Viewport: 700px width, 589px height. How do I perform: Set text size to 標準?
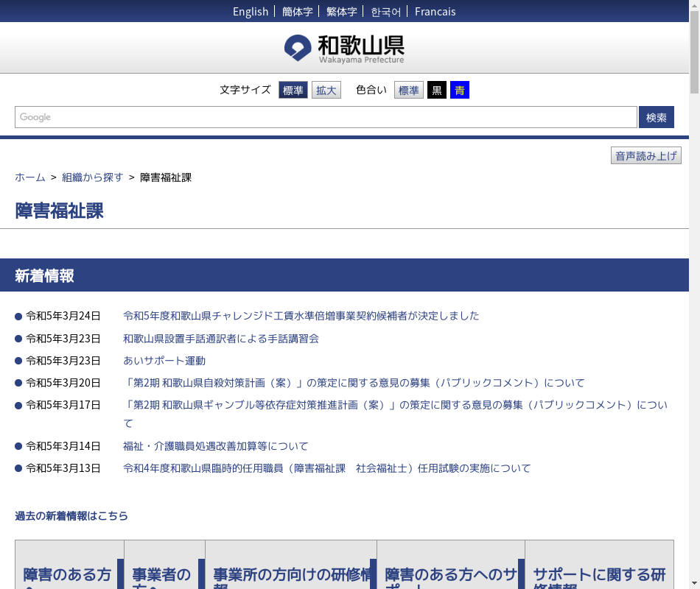(293, 91)
